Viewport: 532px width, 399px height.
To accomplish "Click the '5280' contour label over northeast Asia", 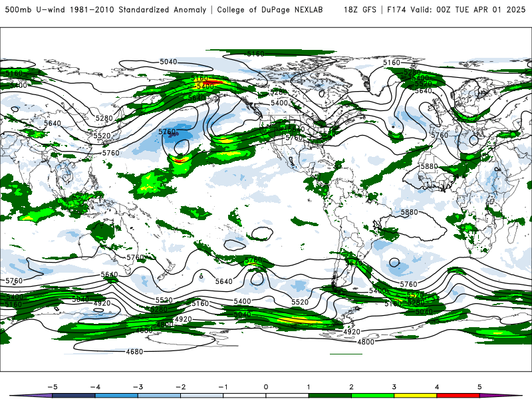I will (104, 118).
